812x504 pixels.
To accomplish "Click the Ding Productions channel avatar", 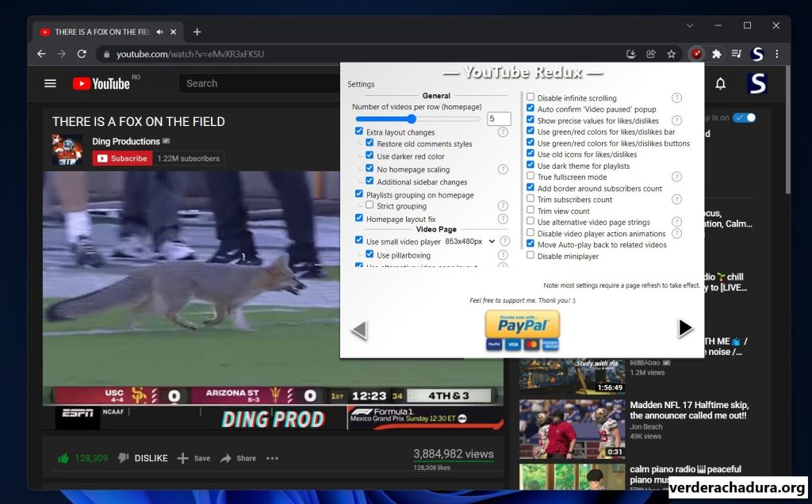I will 67,150.
